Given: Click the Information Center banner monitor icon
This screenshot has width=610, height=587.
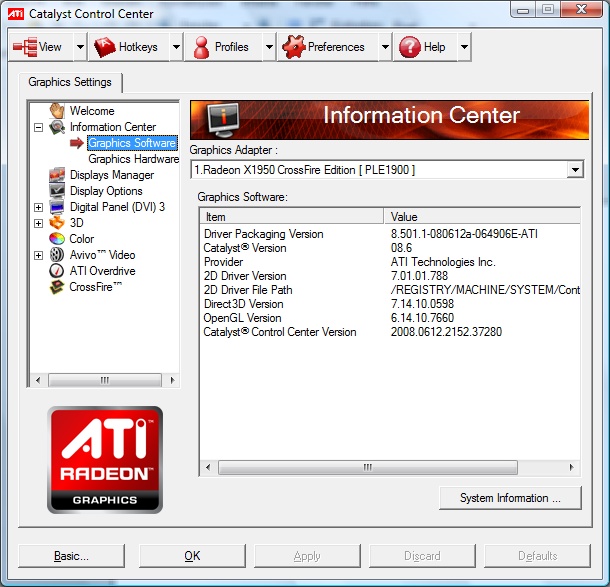Looking at the screenshot, I should [223, 120].
